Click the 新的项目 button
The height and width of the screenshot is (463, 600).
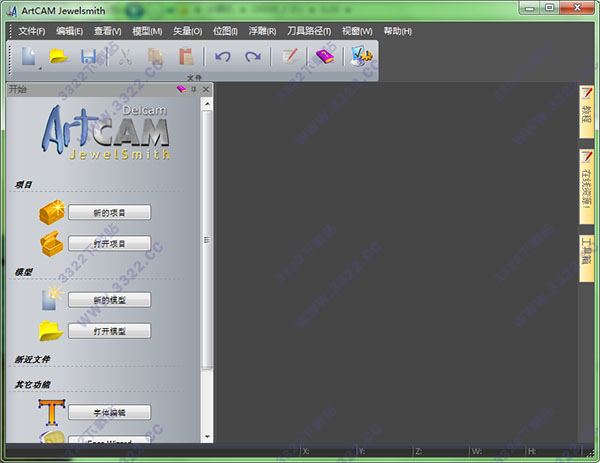click(x=109, y=212)
